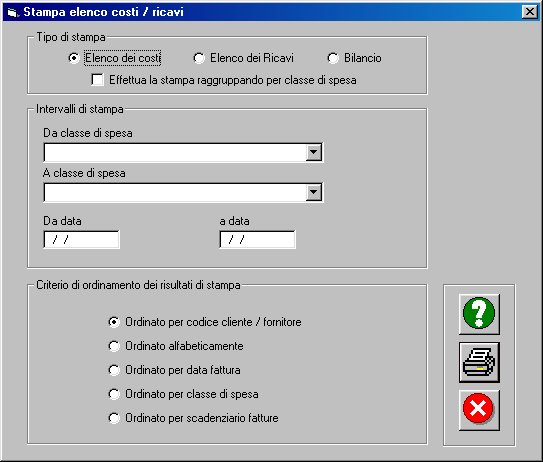Image resolution: width=543 pixels, height=462 pixels.
Task: Close the Stampa elenco costi / ricavi window
Action: [x=530, y=12]
